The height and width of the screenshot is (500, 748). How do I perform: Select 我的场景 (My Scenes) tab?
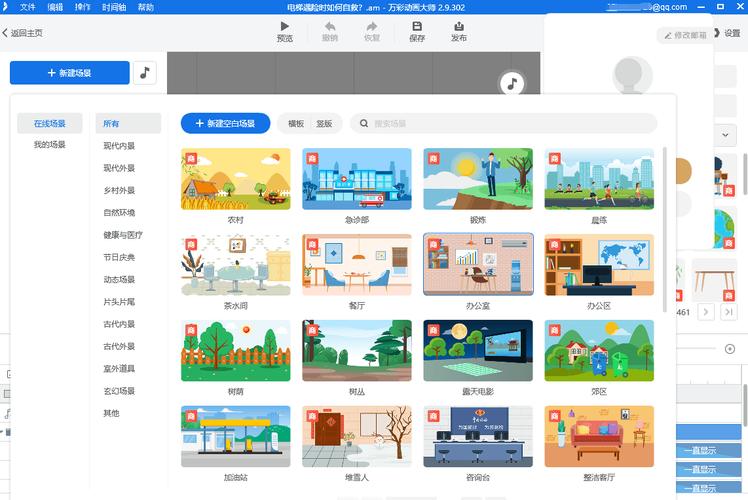pos(49,145)
